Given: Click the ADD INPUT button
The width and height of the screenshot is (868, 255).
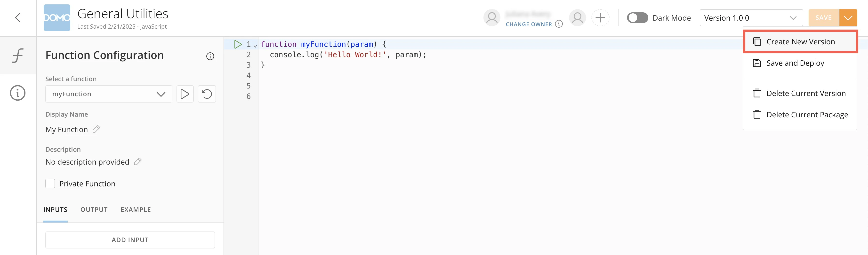Looking at the screenshot, I should [130, 240].
